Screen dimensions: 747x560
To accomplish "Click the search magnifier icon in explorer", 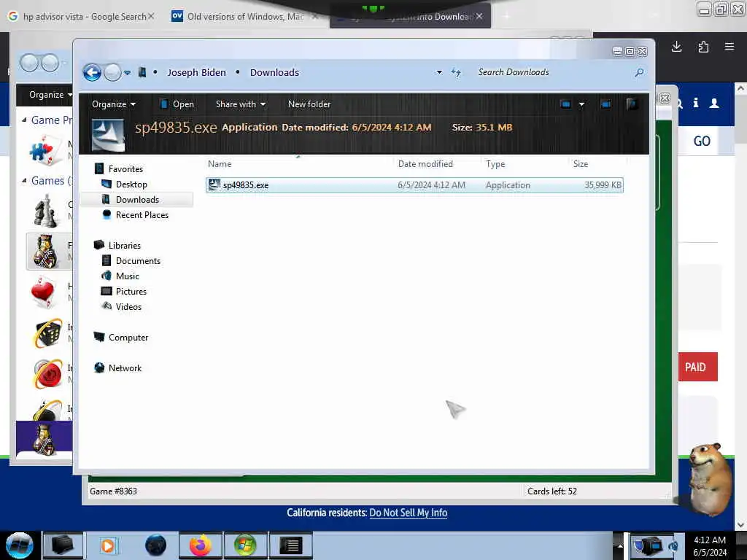I will click(639, 72).
